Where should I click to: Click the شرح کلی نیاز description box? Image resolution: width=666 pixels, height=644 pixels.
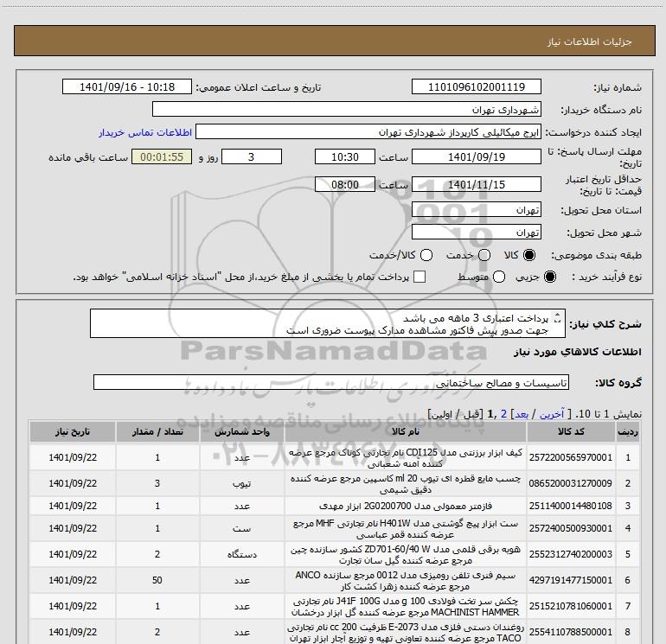click(328, 323)
